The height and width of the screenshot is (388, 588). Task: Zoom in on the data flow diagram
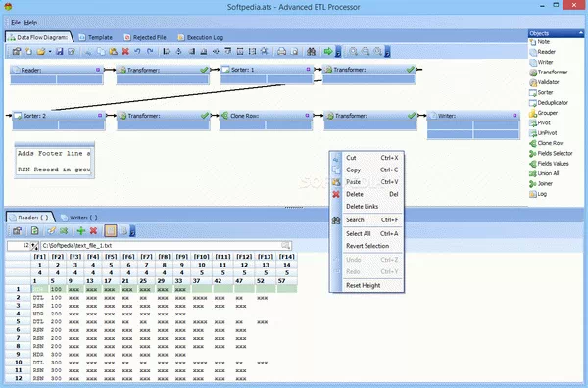coord(353,51)
